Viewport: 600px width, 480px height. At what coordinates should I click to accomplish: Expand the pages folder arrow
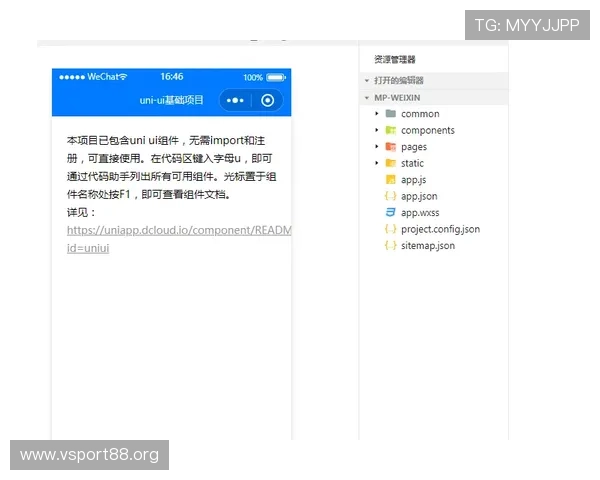coord(377,147)
